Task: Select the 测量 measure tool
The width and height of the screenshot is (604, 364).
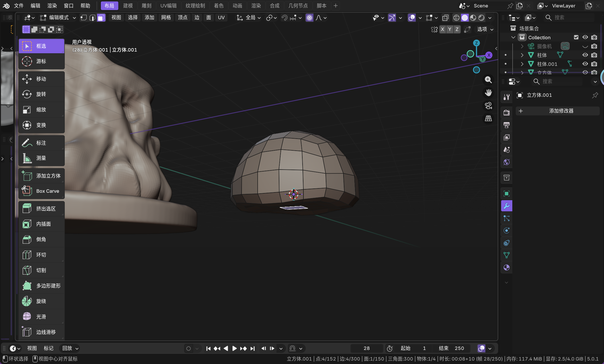Action: coord(41,158)
